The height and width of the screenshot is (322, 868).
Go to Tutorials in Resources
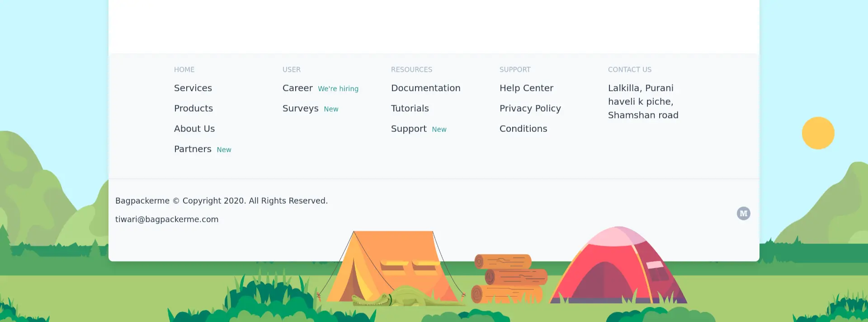point(410,108)
